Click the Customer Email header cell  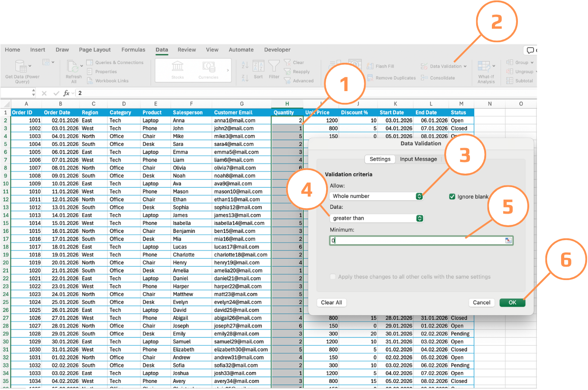pos(242,113)
